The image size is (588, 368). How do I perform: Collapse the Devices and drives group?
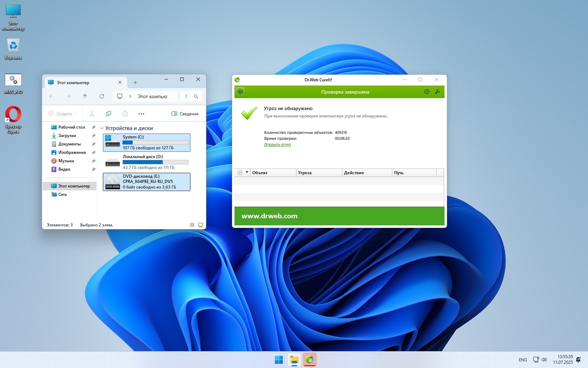(102, 128)
